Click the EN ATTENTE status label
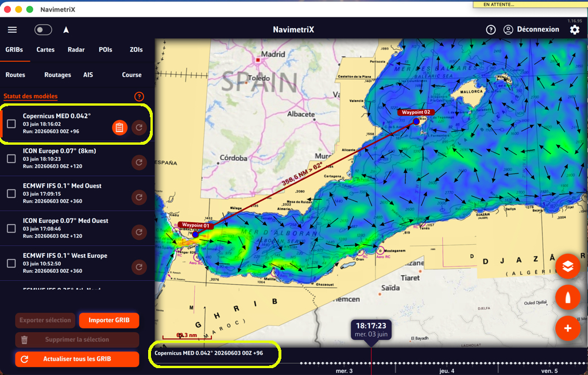The image size is (588, 375). [499, 5]
